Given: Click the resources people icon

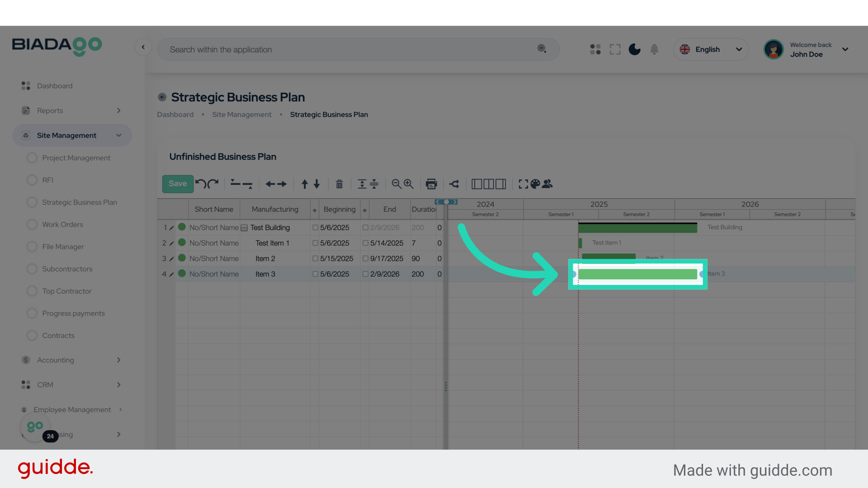Looking at the screenshot, I should coord(547,184).
